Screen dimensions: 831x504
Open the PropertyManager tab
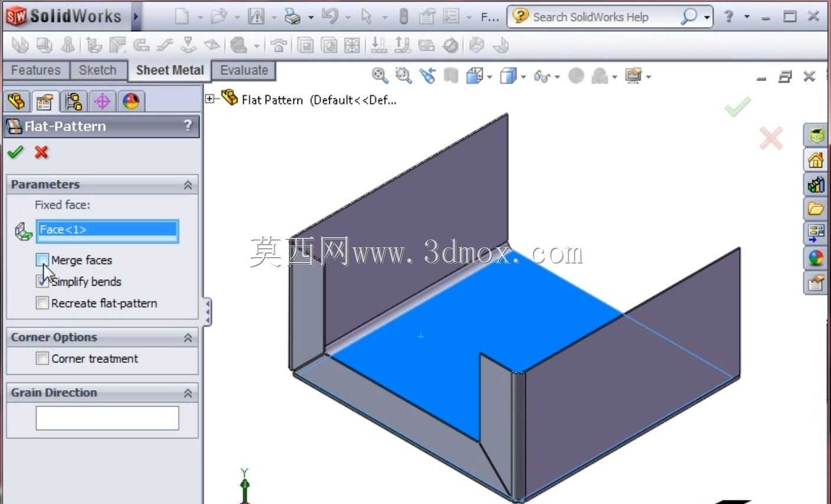pos(45,102)
